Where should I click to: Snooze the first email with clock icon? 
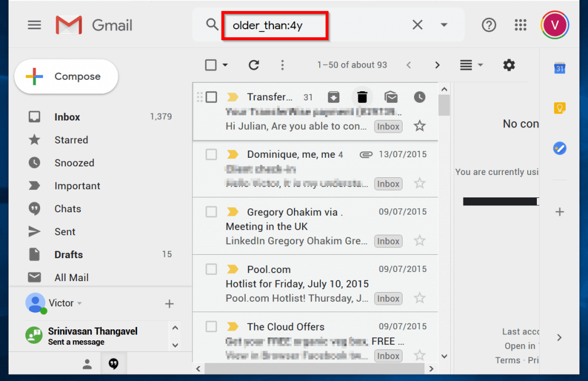coord(420,97)
